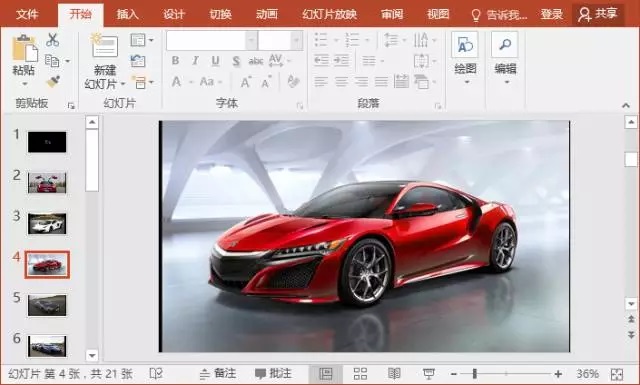The image size is (640, 385).
Task: Open the 插入 ribbon tab
Action: click(127, 14)
